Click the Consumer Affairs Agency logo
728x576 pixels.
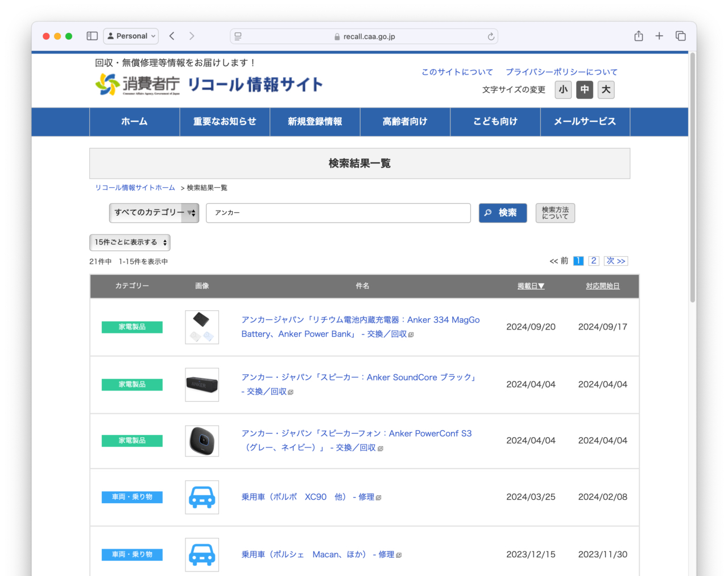point(138,85)
